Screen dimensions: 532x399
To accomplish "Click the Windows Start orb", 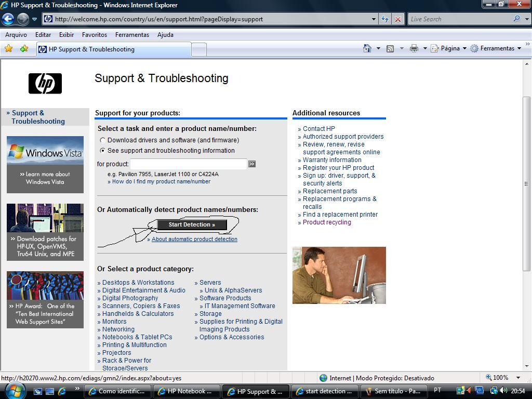I will (15, 391).
